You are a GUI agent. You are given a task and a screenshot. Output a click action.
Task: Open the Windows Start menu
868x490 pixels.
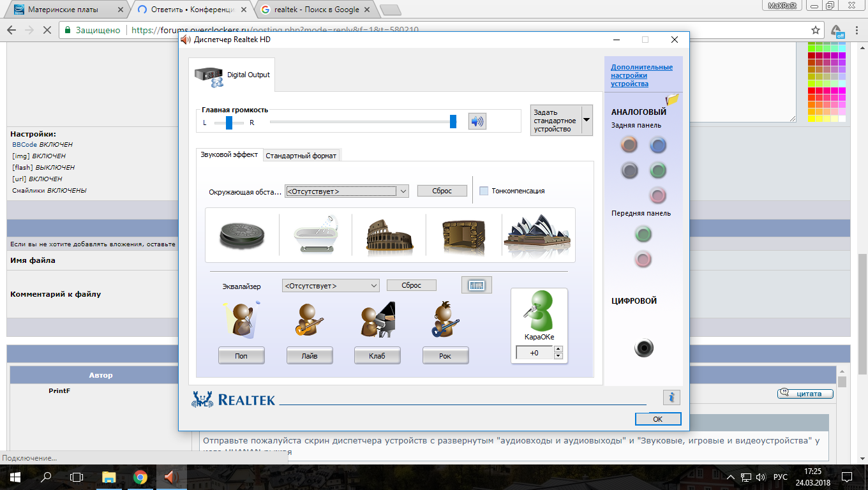tap(14, 477)
